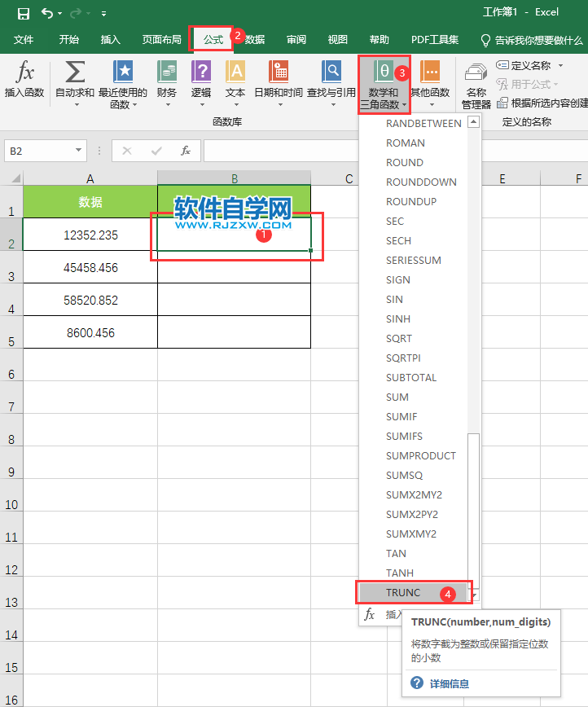Open the PDF工具集 ribbon tab
The height and width of the screenshot is (707, 588).
point(435,40)
